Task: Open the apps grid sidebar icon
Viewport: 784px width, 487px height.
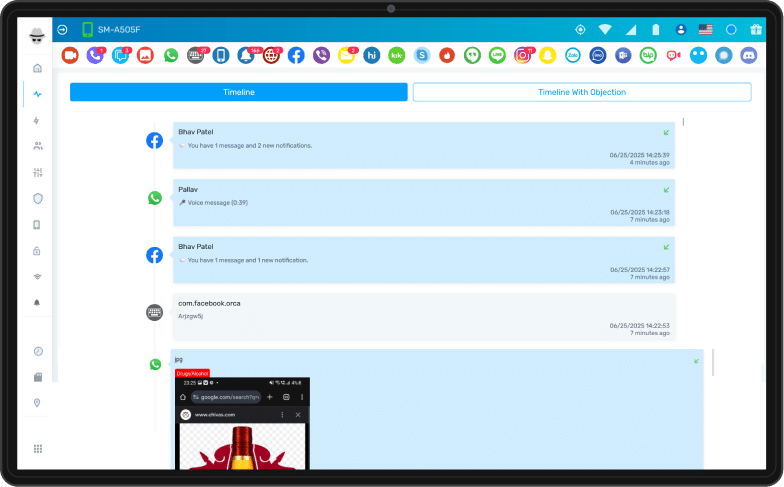Action: click(38, 448)
